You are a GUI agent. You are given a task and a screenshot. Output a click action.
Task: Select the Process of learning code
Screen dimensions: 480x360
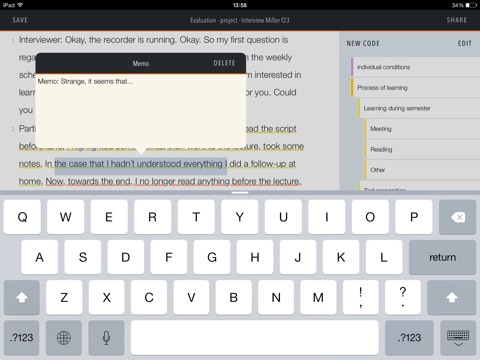click(x=415, y=88)
